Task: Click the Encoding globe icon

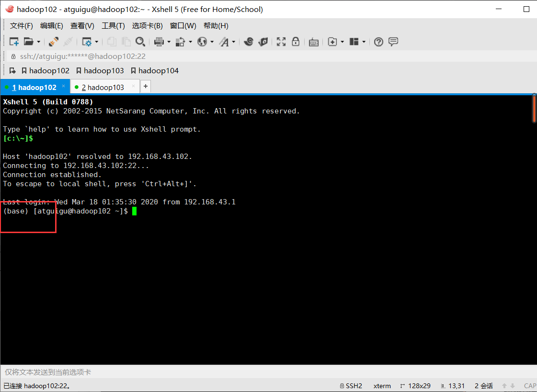Action: click(x=202, y=42)
